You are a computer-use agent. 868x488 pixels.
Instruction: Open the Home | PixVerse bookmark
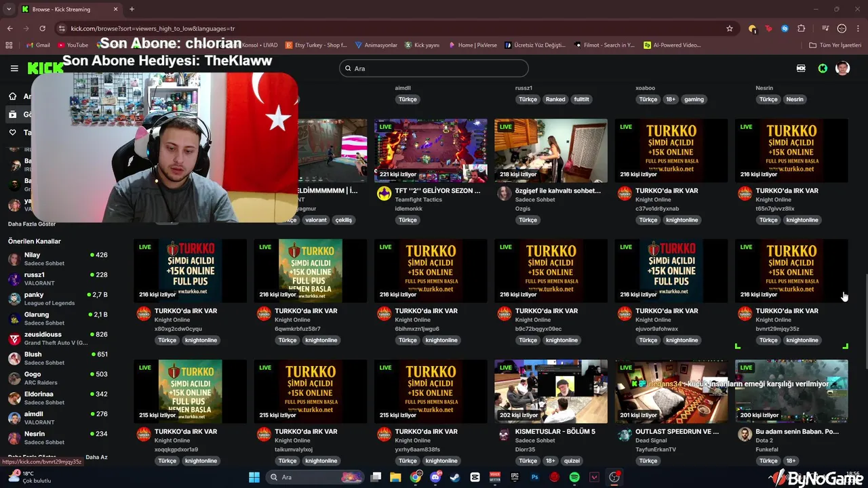pos(473,45)
